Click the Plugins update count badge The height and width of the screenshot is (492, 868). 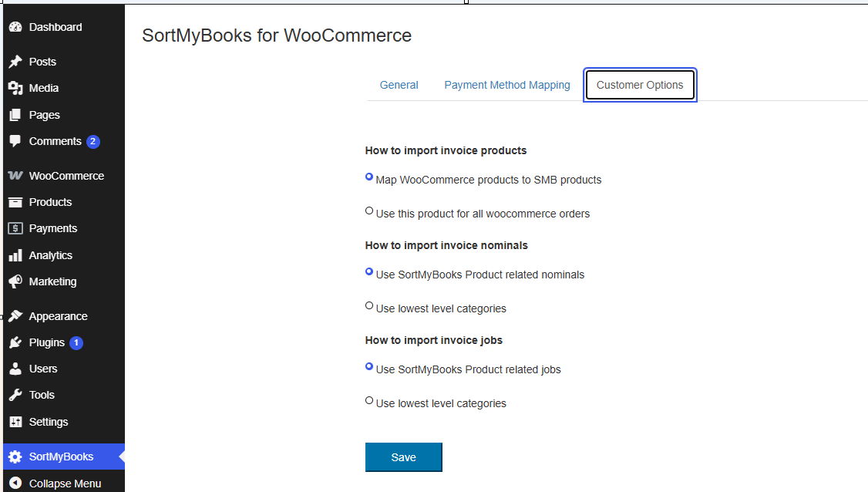point(76,342)
